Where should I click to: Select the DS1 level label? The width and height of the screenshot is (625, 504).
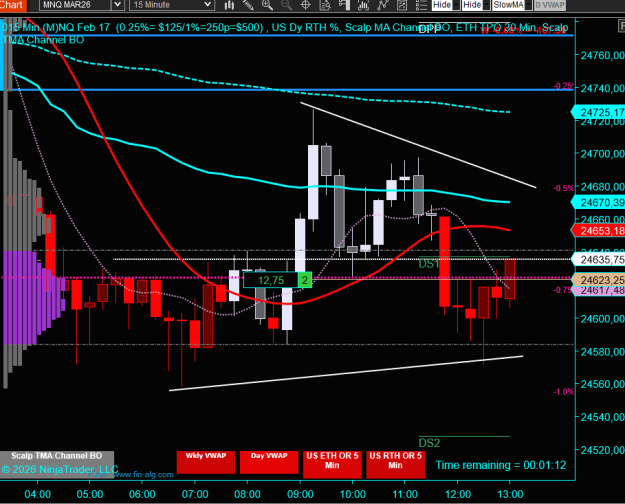429,264
